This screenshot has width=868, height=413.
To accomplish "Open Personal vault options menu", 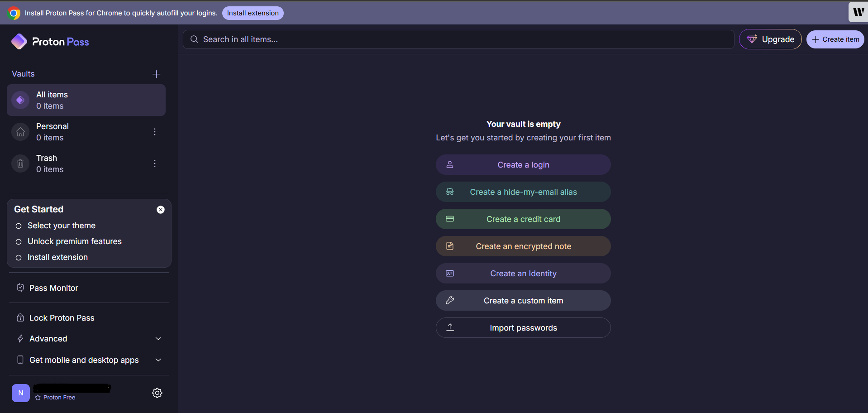I will (155, 132).
